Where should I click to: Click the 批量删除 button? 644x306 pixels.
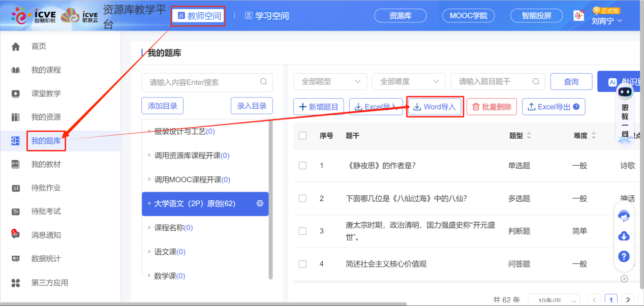click(492, 107)
